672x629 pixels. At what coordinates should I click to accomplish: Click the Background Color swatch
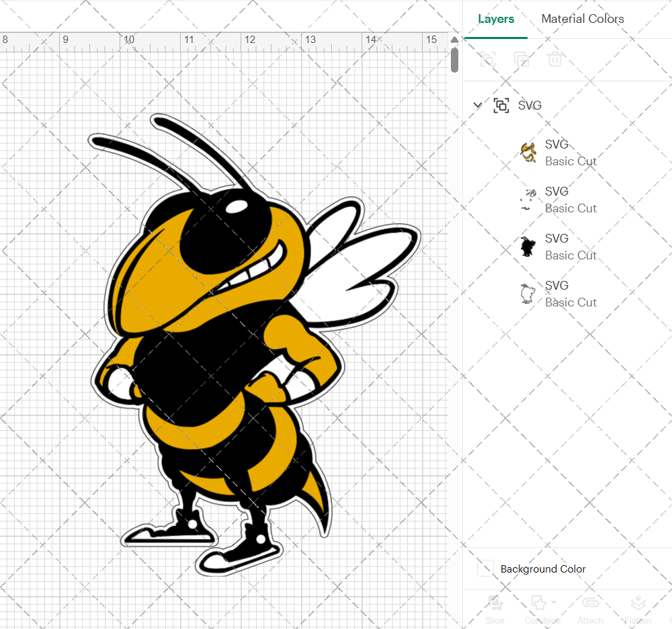(x=486, y=569)
